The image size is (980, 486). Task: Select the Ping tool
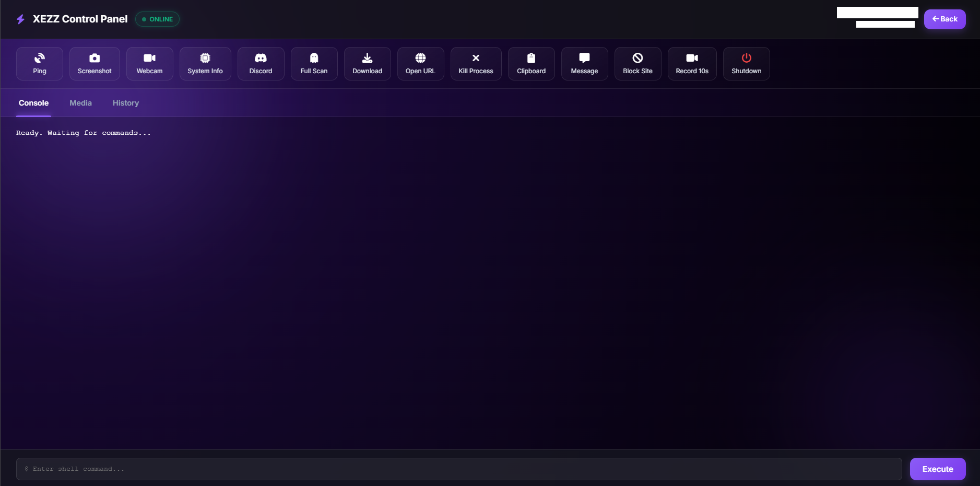click(39, 63)
